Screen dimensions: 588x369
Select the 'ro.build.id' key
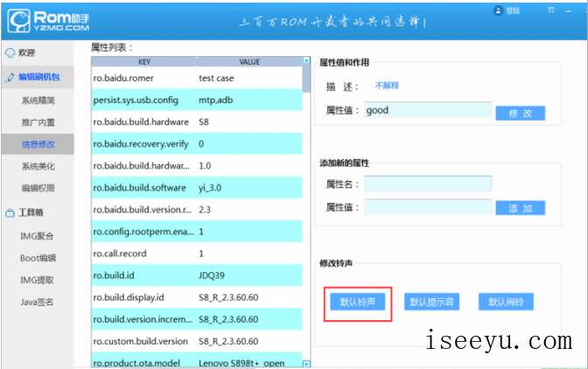pos(114,275)
